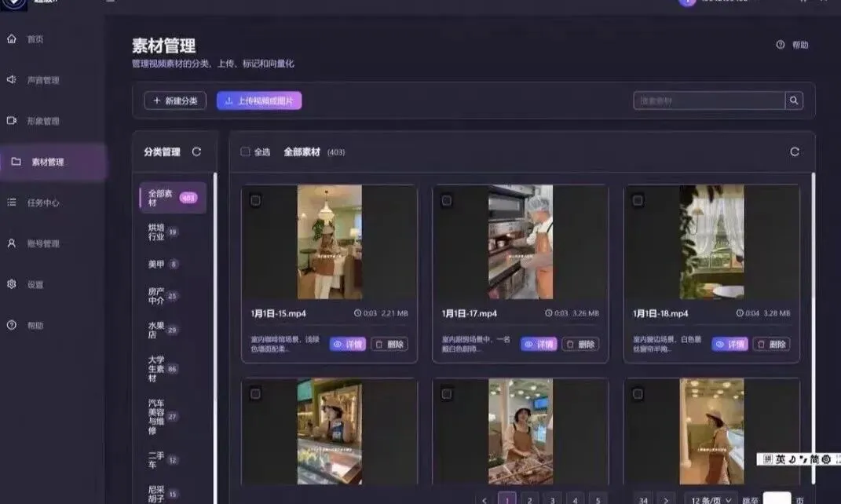841x504 pixels.
Task: Open 声音管理 voice management in sidebar
Action: (x=33, y=80)
